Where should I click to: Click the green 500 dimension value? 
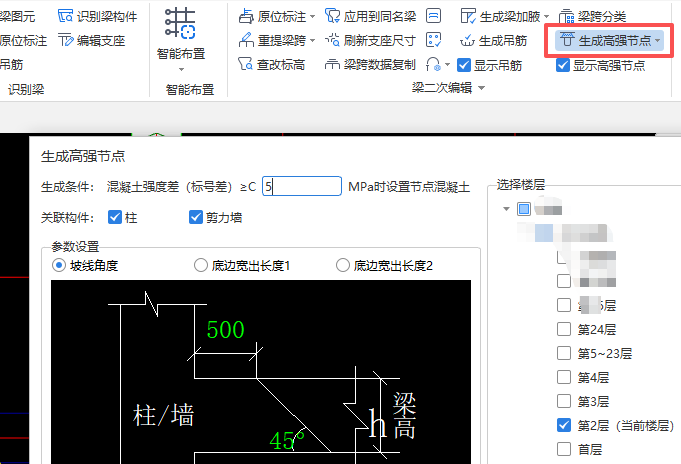225,330
